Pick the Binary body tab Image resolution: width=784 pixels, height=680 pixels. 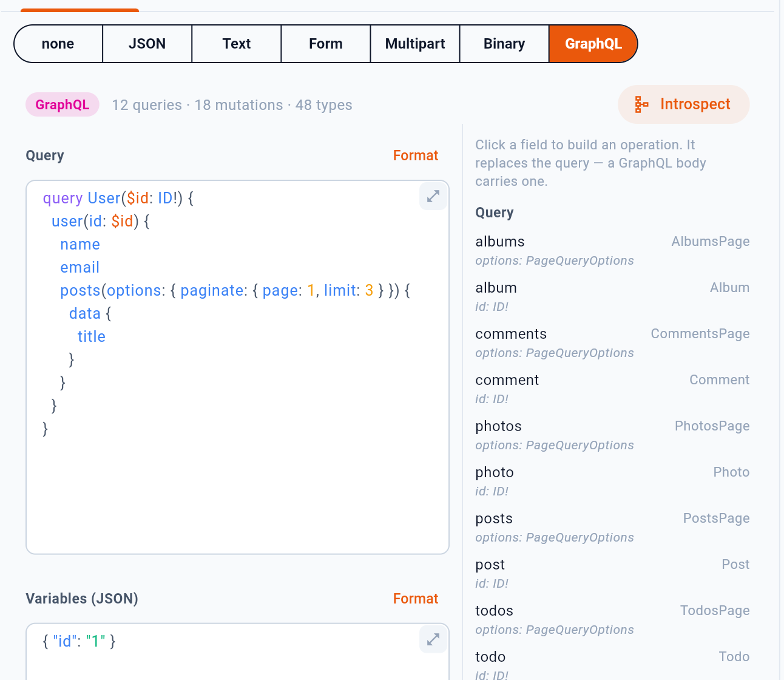(504, 44)
